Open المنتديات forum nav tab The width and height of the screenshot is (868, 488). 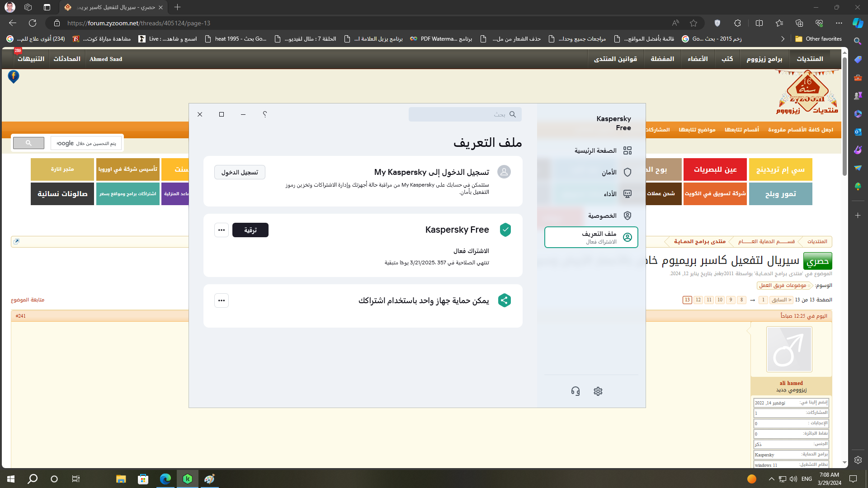(810, 59)
